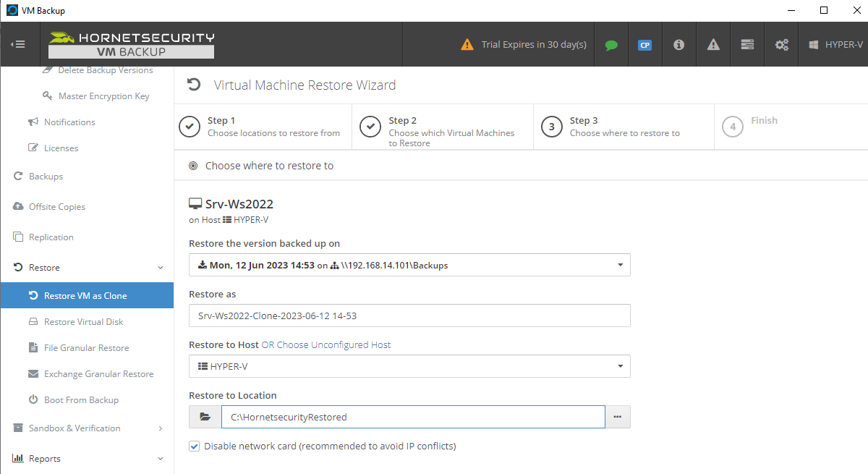
Task: Click the Restore as name field
Action: point(409,316)
